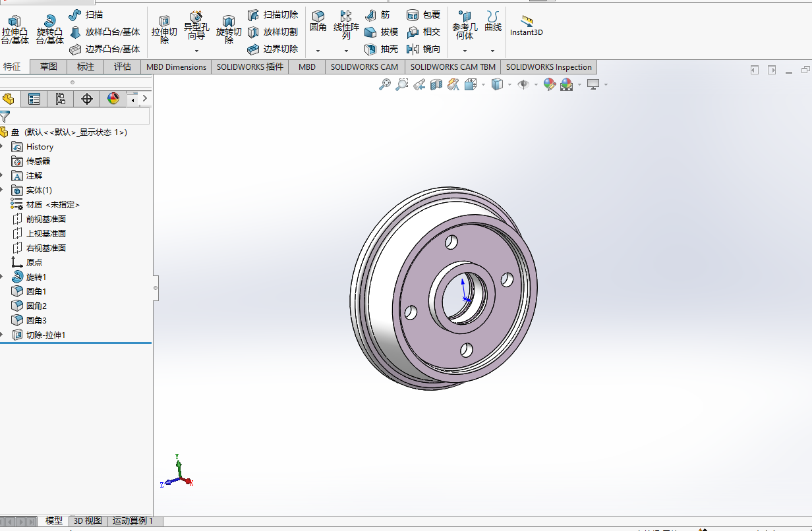Click the Apply Scene icon
Viewport: 812px width, 531px height.
pos(567,84)
